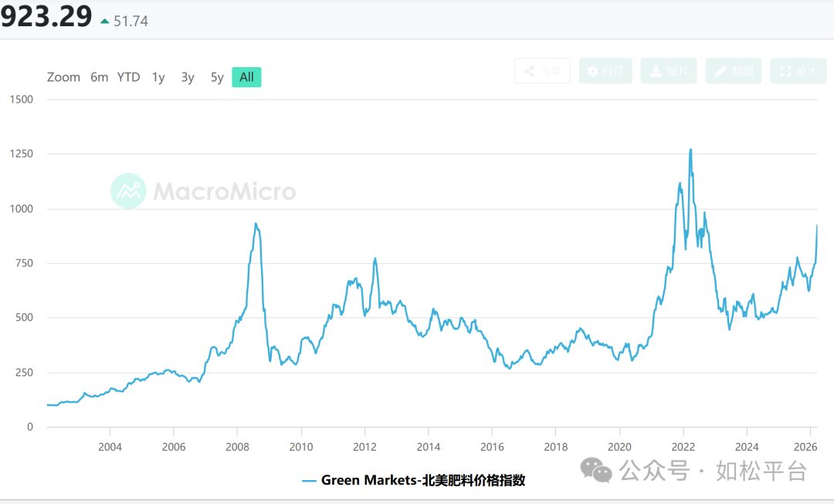
Task: Click the share (分享) icon button
Action: click(x=542, y=71)
